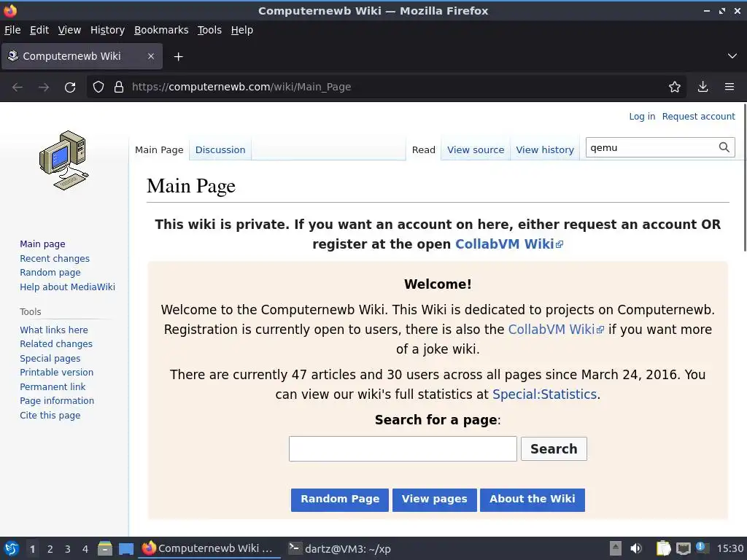Click the Random Page blue button
The image size is (747, 560).
[x=340, y=499]
